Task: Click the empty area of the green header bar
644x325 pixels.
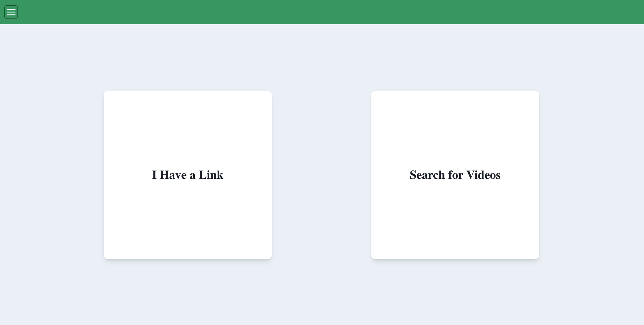Action: 331,12
